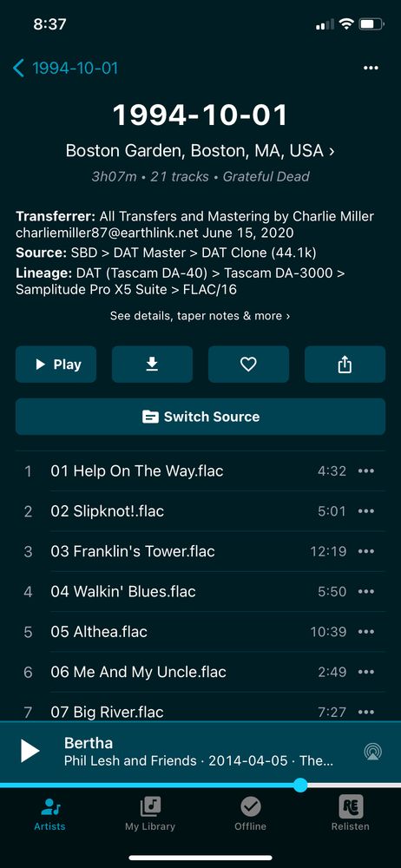The width and height of the screenshot is (401, 868).
Task: Switch to the My Library tab
Action: 150,814
